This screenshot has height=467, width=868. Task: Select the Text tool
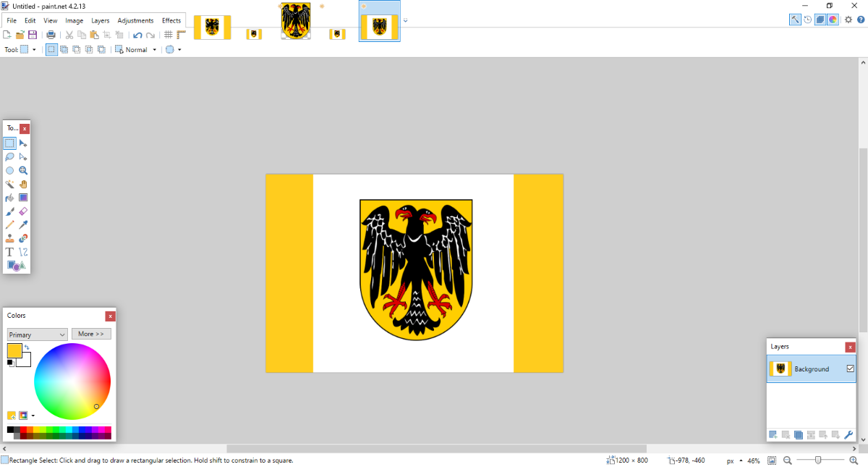tap(10, 252)
